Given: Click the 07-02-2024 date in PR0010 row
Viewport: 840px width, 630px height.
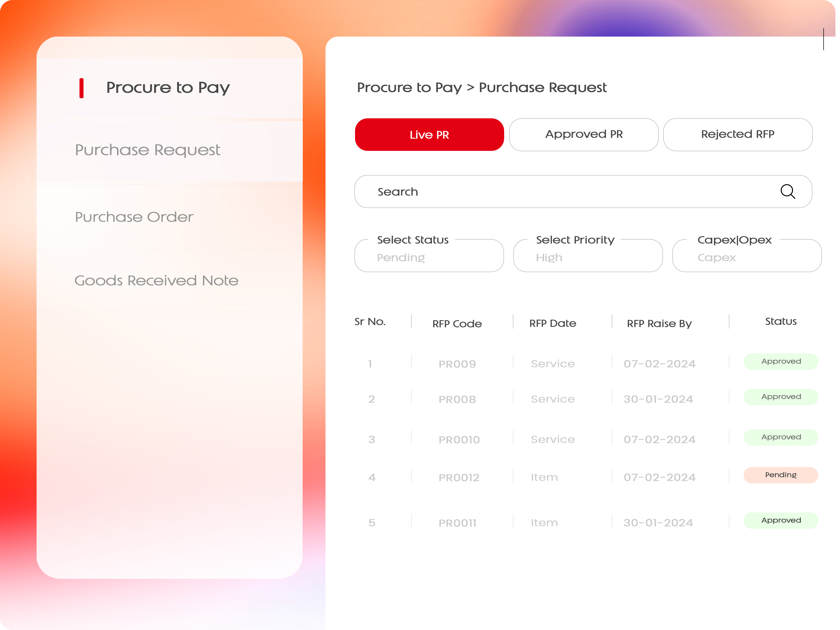Looking at the screenshot, I should (659, 439).
